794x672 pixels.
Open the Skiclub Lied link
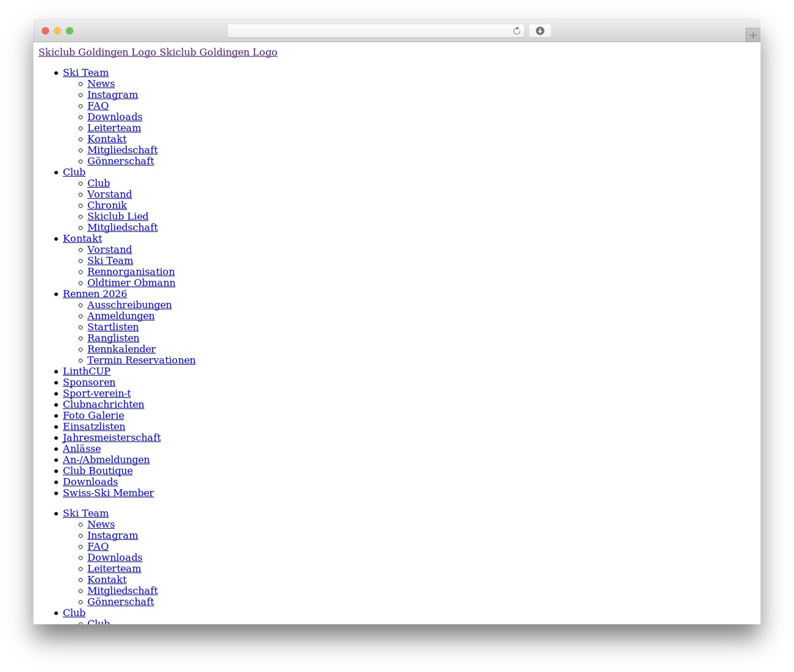[x=118, y=216]
